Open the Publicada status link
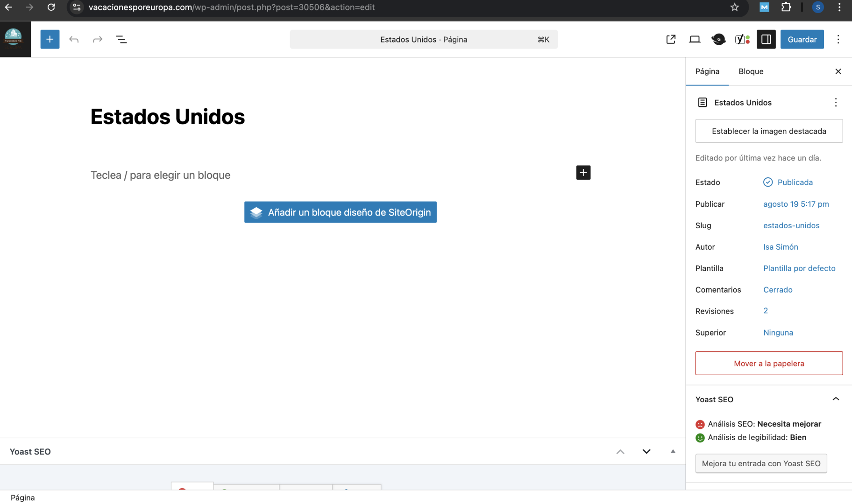The image size is (852, 504). (x=795, y=182)
